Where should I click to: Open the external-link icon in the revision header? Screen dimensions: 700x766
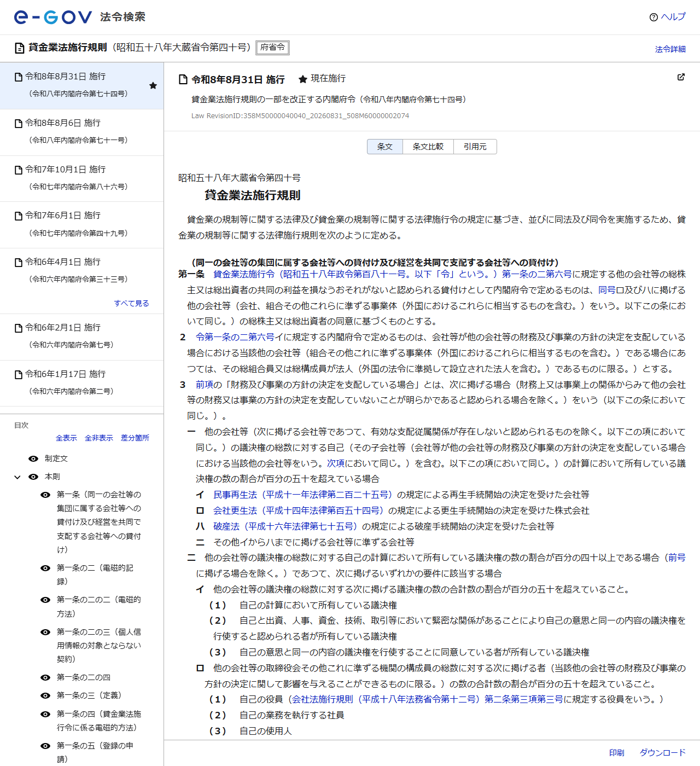pyautogui.click(x=681, y=77)
